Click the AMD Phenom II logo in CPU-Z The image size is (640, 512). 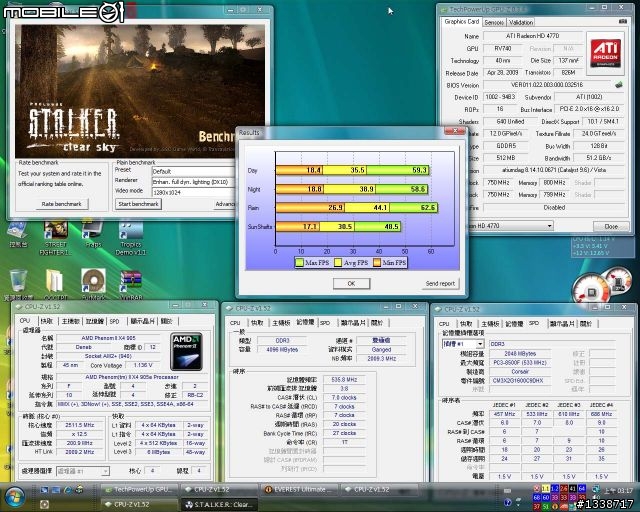[187, 351]
